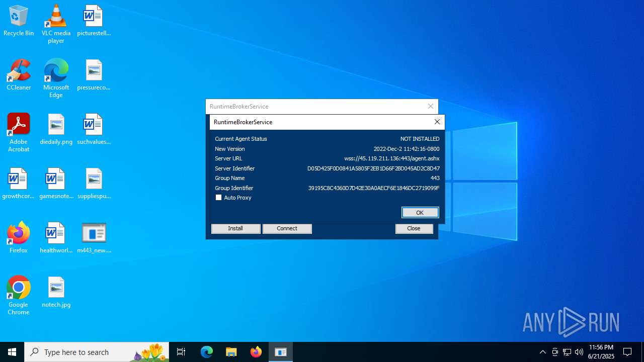Open the volume control in system tray
This screenshot has height=362, width=644.
(x=579, y=352)
